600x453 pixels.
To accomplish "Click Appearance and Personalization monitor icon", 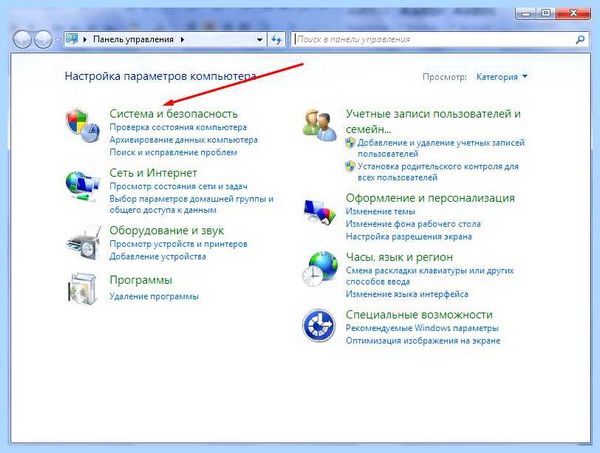I will (x=320, y=211).
